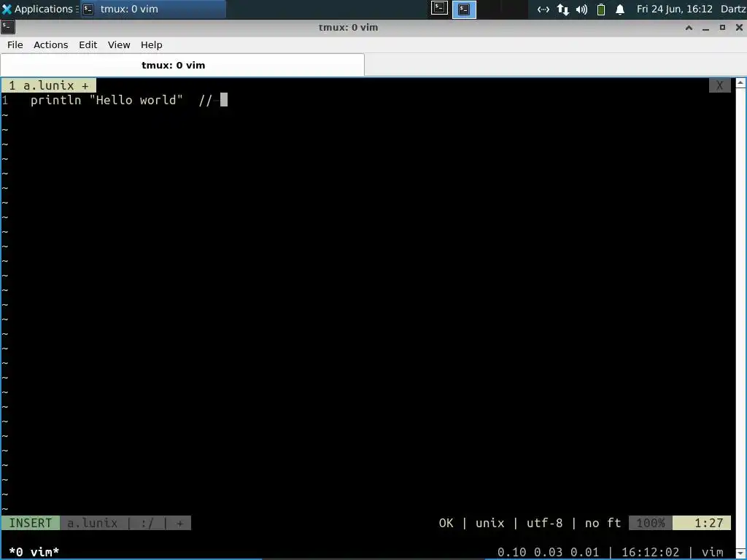747x560 pixels.
Task: Check the battery status tray icon
Action: tap(601, 9)
